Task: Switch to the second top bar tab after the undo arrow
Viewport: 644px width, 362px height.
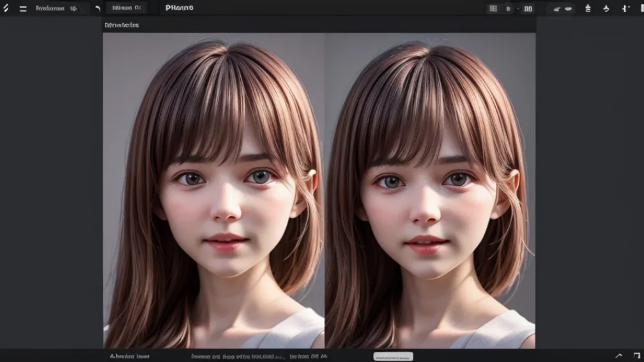Action: coord(127,8)
